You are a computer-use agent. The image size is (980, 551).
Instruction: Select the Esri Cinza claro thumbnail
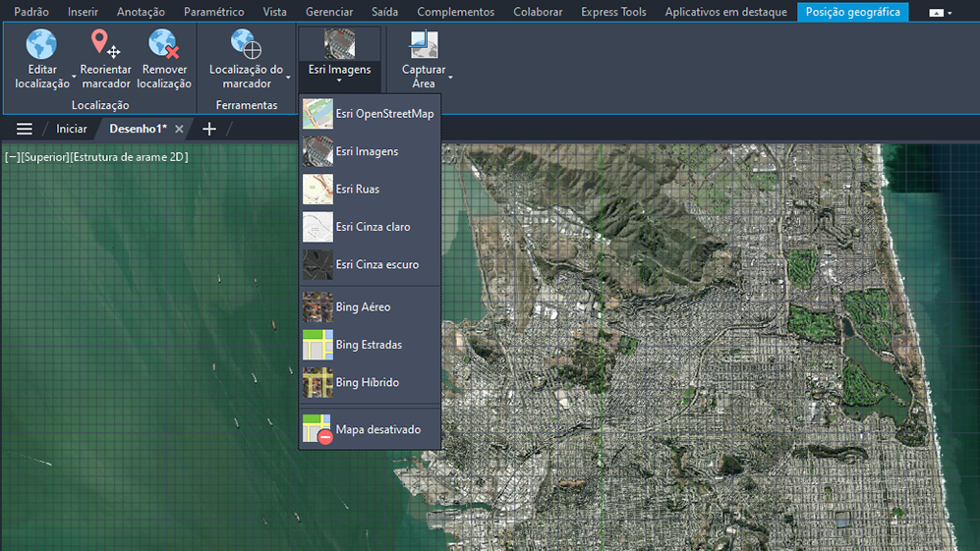(317, 227)
